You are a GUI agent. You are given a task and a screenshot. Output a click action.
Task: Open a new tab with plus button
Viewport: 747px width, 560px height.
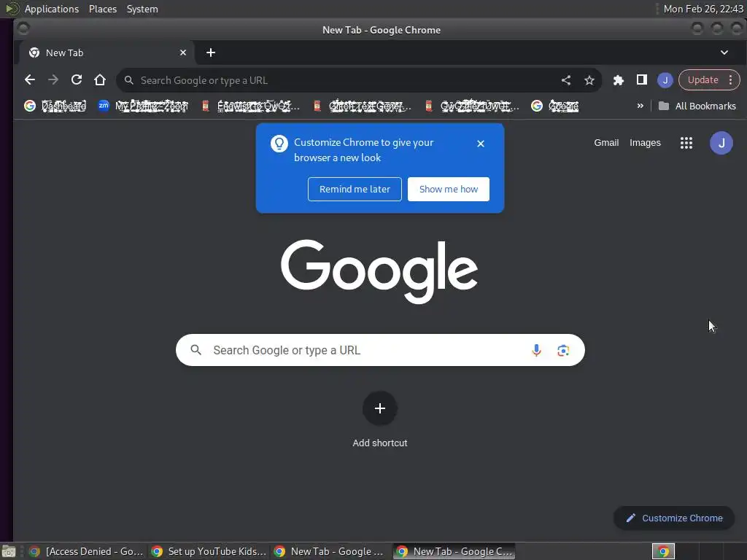tap(211, 52)
